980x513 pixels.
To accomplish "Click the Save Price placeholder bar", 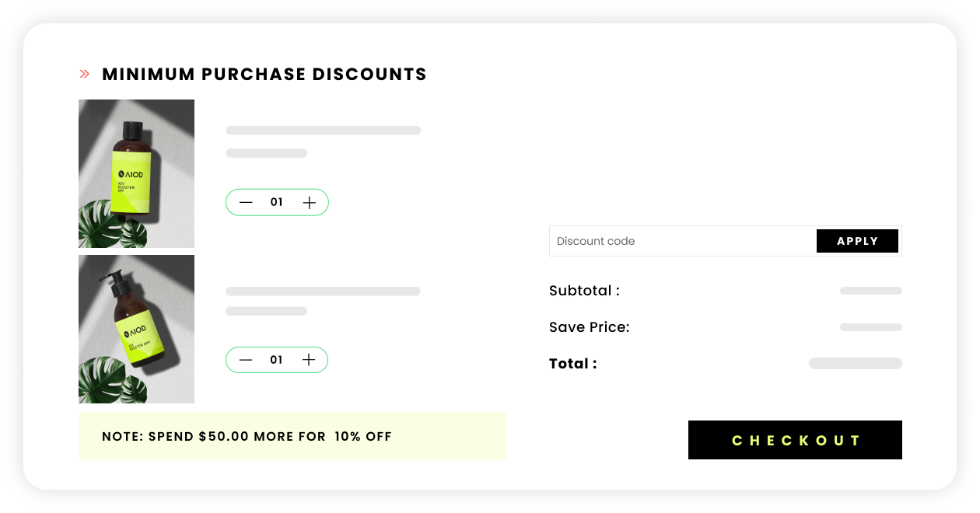I will pyautogui.click(x=870, y=326).
